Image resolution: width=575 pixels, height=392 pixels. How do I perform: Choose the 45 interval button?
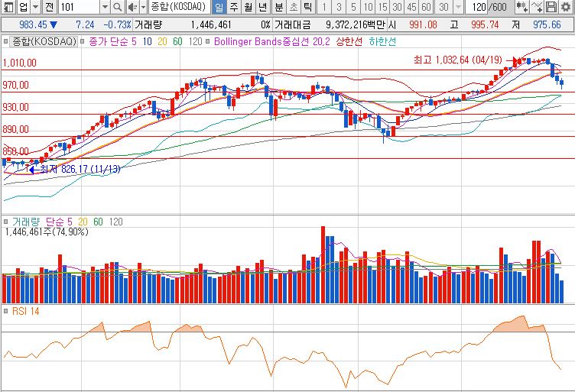point(411,7)
